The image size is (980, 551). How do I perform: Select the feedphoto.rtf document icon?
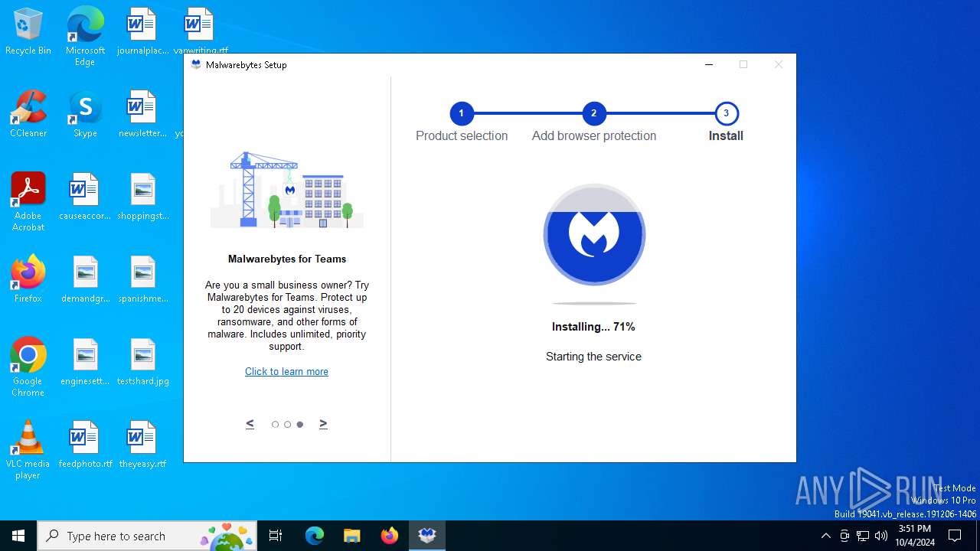(x=85, y=445)
